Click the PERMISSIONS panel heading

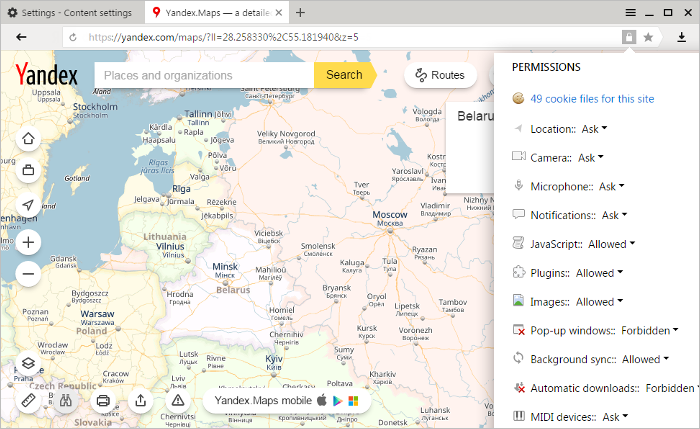click(x=546, y=67)
